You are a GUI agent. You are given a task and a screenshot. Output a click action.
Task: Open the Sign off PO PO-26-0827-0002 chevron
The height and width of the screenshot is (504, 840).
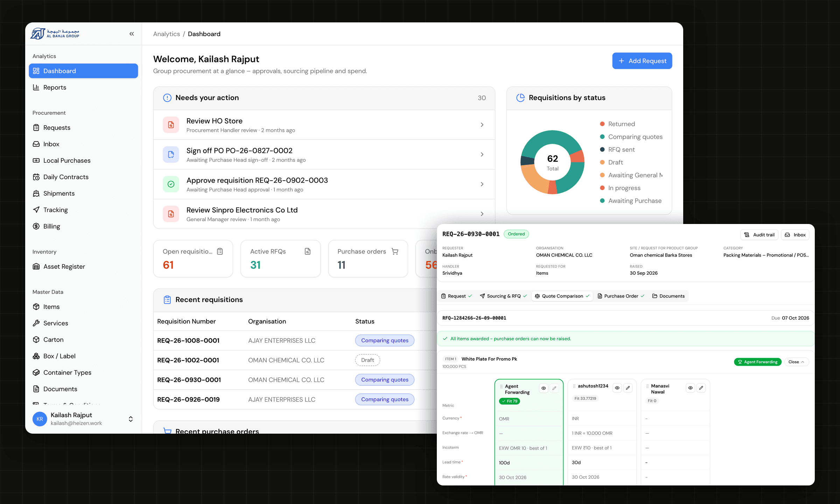[x=482, y=155]
